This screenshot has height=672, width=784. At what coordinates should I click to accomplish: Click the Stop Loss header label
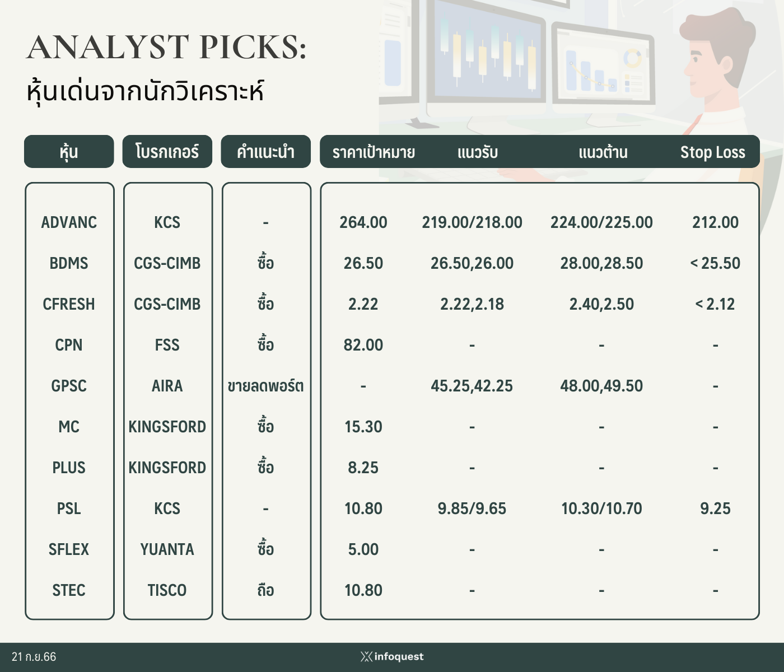click(713, 152)
